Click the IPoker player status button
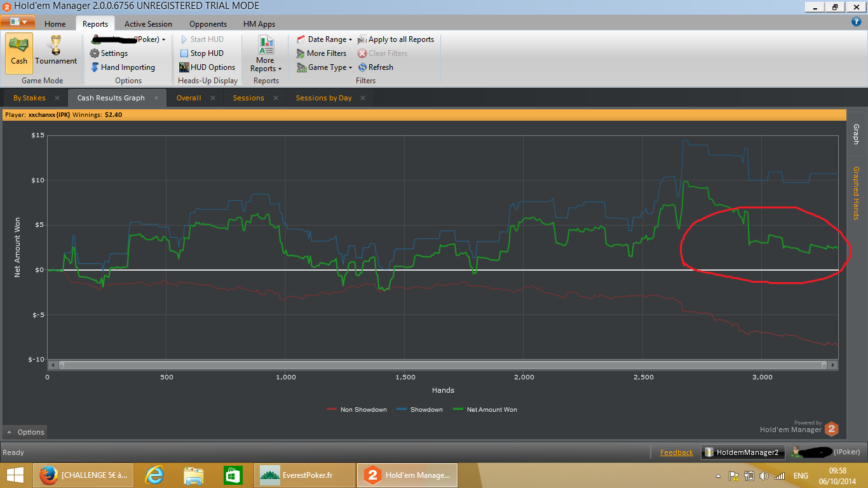This screenshot has width=868, height=488. 825,452
